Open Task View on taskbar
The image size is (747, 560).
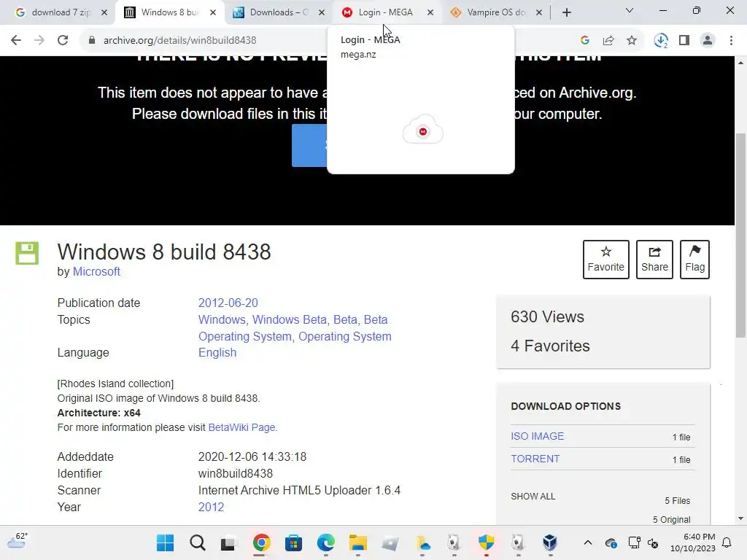click(x=229, y=542)
